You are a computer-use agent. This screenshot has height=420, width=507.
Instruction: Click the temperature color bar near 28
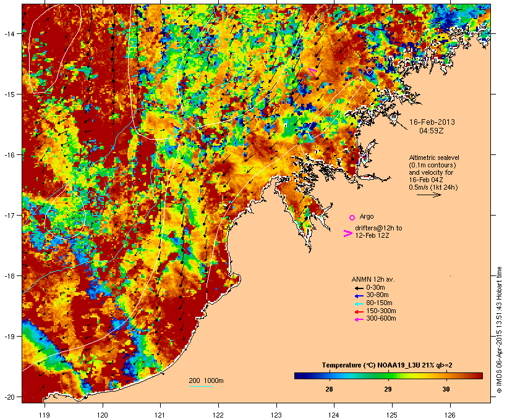pyautogui.click(x=329, y=376)
